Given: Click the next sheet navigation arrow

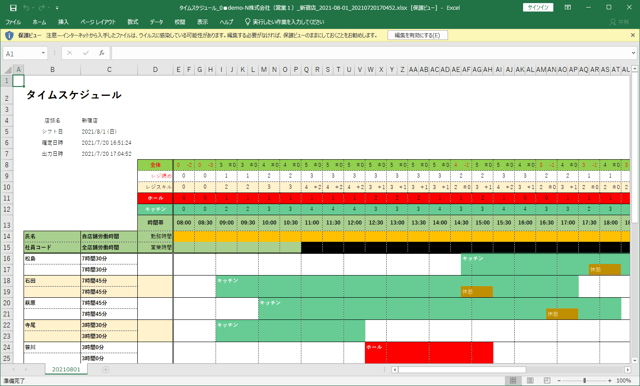Looking at the screenshot, I should (x=26, y=370).
